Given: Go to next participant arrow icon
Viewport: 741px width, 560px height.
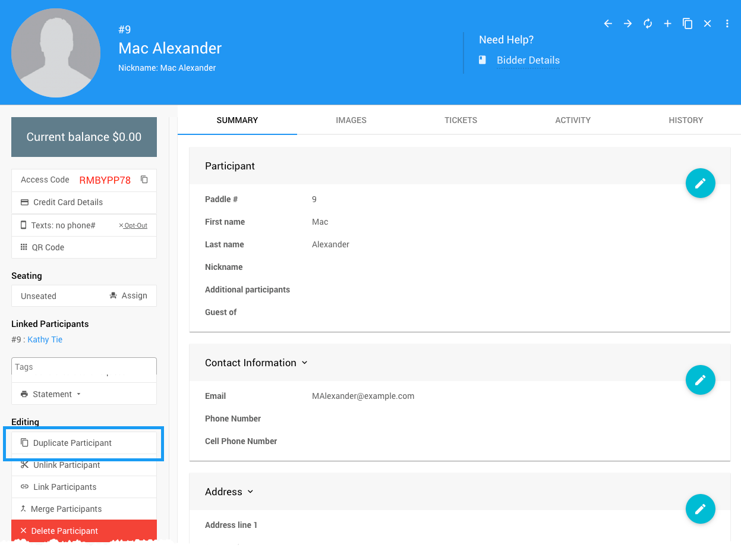Looking at the screenshot, I should point(628,24).
